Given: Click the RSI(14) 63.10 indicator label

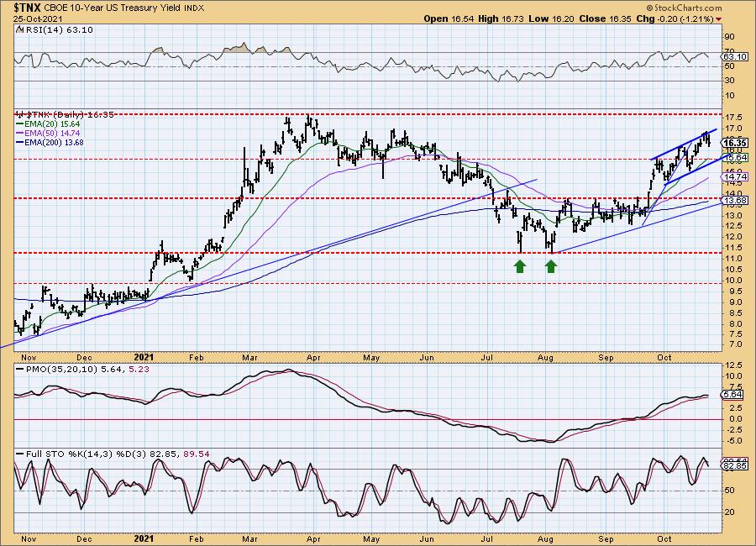Looking at the screenshot, I should point(59,30).
